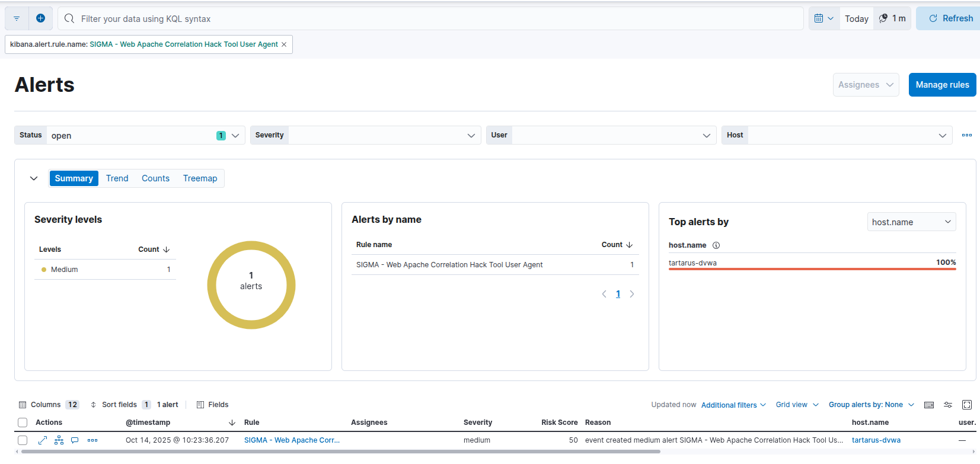This screenshot has width=980, height=464.
Task: Switch to the Trend tab
Action: tap(117, 178)
